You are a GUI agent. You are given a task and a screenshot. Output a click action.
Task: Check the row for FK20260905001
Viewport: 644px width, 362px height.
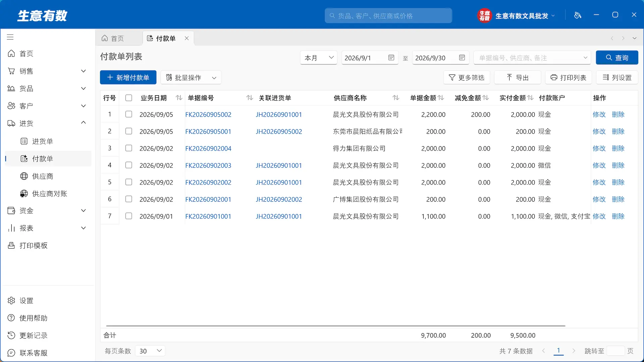click(128, 131)
